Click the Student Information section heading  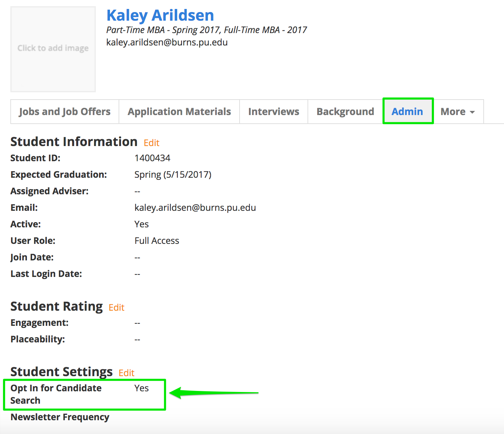tap(74, 142)
